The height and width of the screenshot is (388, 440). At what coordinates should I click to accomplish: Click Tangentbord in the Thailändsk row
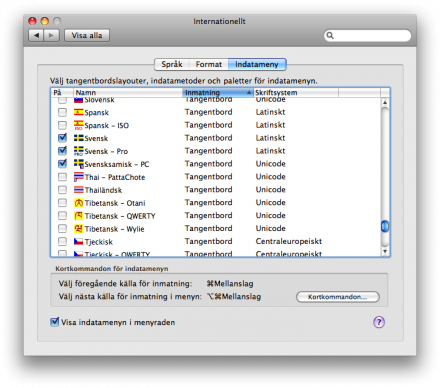209,190
